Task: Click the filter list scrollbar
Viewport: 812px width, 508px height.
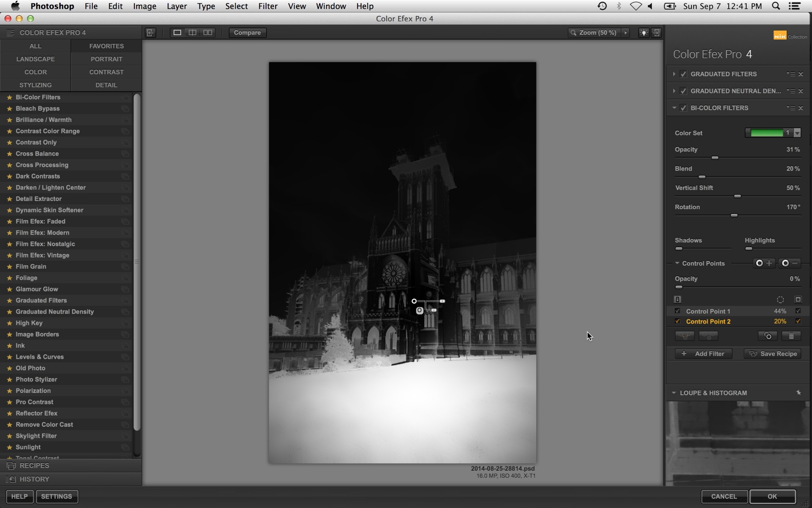Action: (137, 262)
